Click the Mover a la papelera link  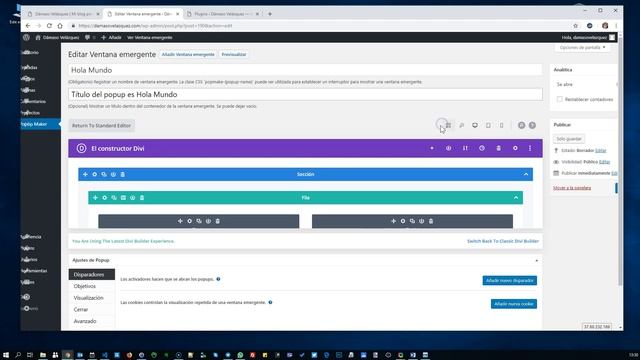tap(572, 188)
